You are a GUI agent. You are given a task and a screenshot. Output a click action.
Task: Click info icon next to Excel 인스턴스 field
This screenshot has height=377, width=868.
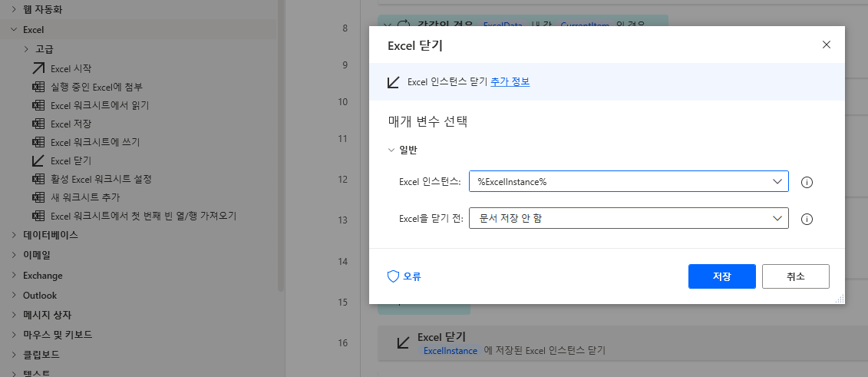coord(807,181)
